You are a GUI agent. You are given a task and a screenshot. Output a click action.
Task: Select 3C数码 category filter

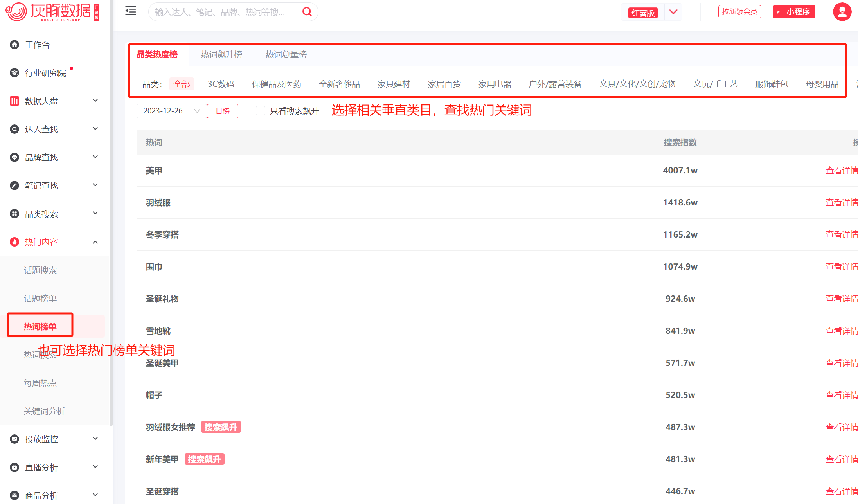tap(221, 84)
